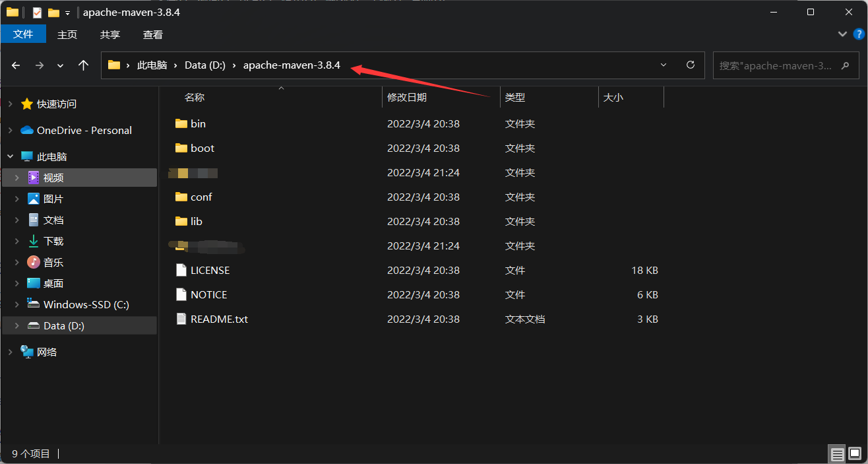The height and width of the screenshot is (464, 868).
Task: Click the Forward navigation arrow
Action: point(40,65)
